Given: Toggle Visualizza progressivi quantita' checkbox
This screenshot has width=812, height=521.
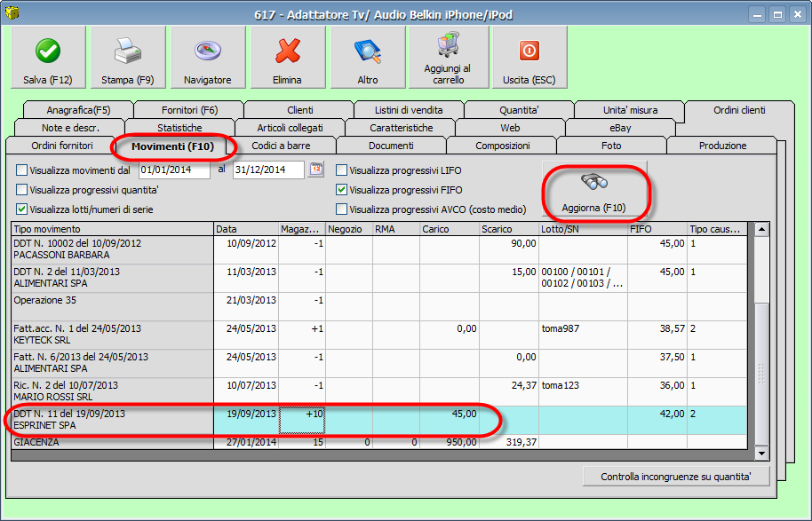Looking at the screenshot, I should pos(22,190).
